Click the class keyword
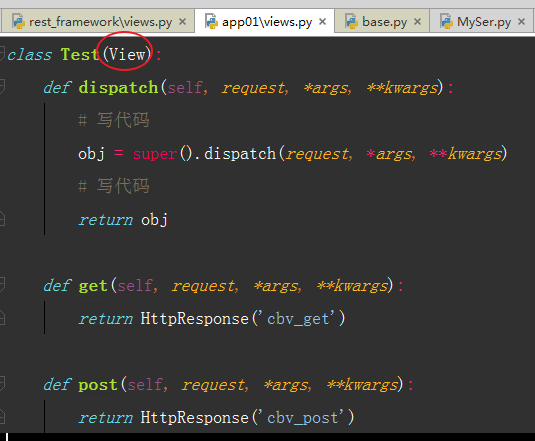The image size is (535, 441). pyautogui.click(x=30, y=55)
